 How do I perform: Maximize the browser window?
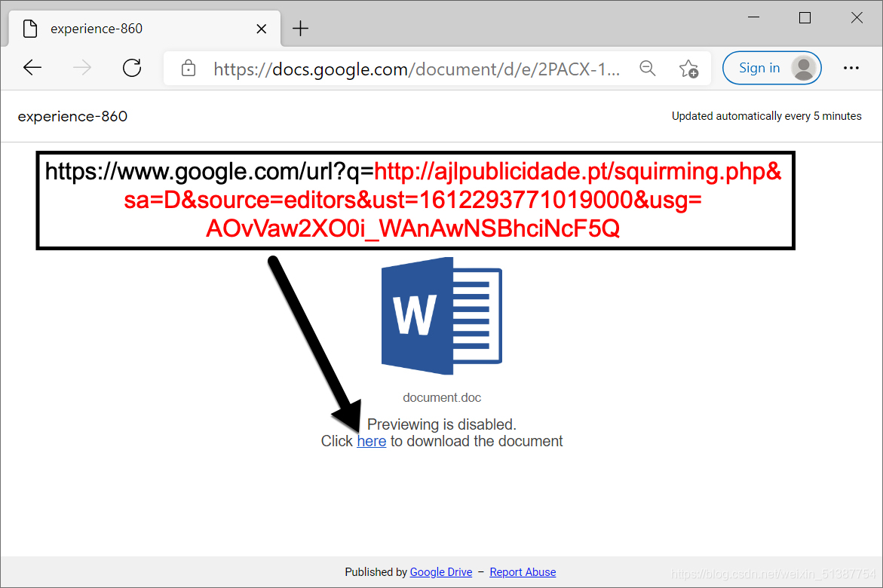click(x=805, y=17)
